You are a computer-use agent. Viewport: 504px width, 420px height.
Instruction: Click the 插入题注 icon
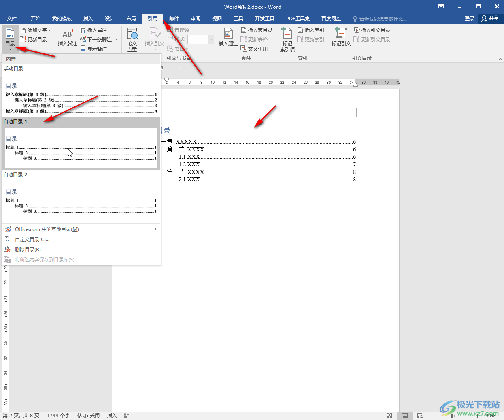point(228,33)
